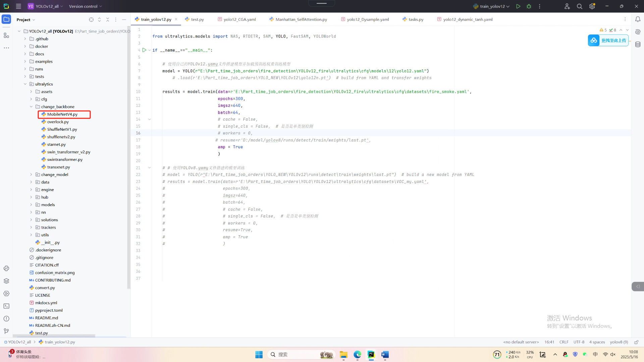Click the cloud upload widget button
Screen dimensions: 644x362
[x=608, y=41]
